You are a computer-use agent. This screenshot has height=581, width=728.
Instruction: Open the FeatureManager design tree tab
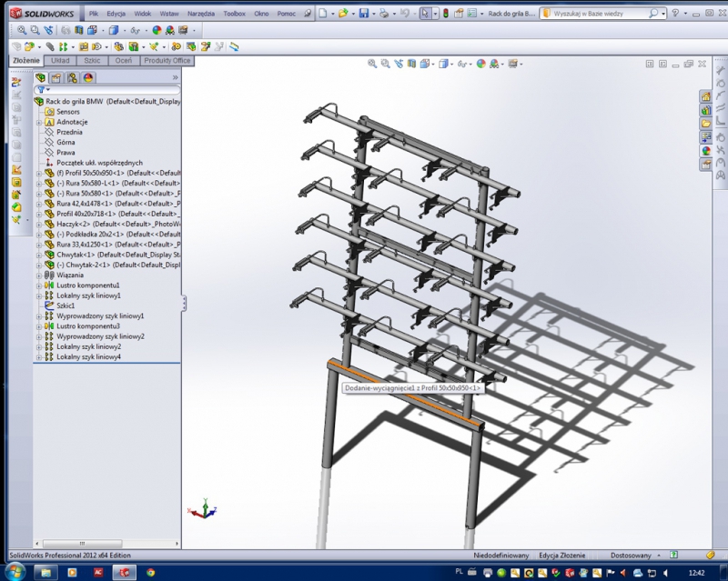pyautogui.click(x=40, y=78)
